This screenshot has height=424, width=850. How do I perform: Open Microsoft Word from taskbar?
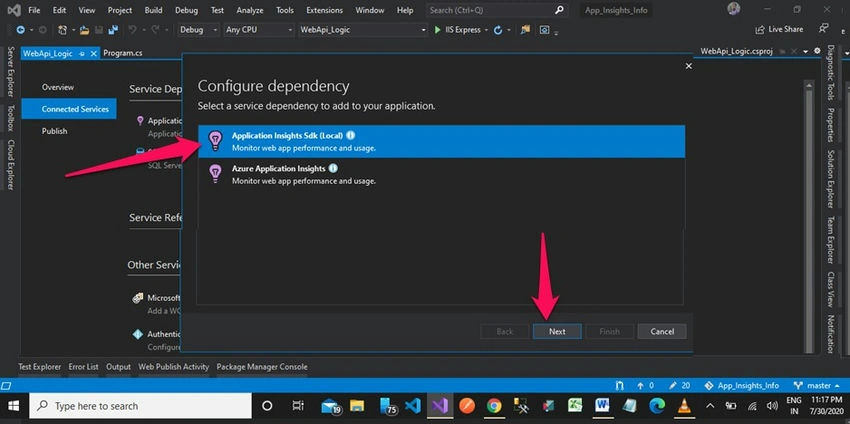[x=602, y=406]
